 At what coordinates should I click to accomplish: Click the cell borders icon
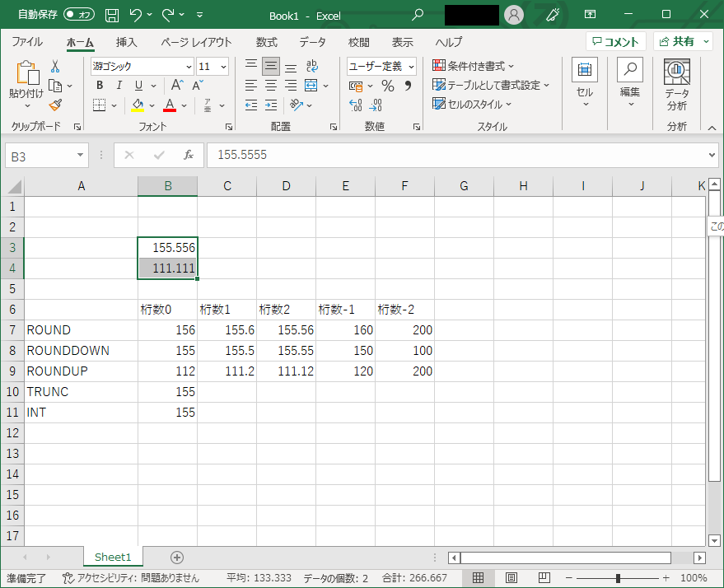tap(100, 105)
